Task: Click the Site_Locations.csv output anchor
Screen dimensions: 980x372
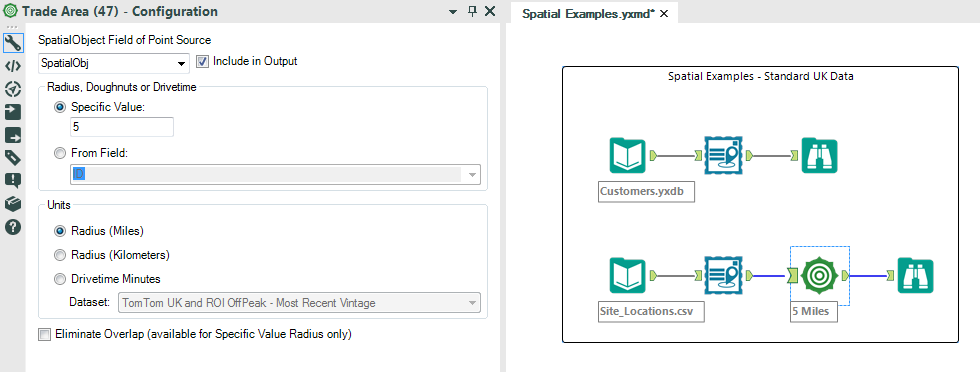Action: [x=652, y=275]
